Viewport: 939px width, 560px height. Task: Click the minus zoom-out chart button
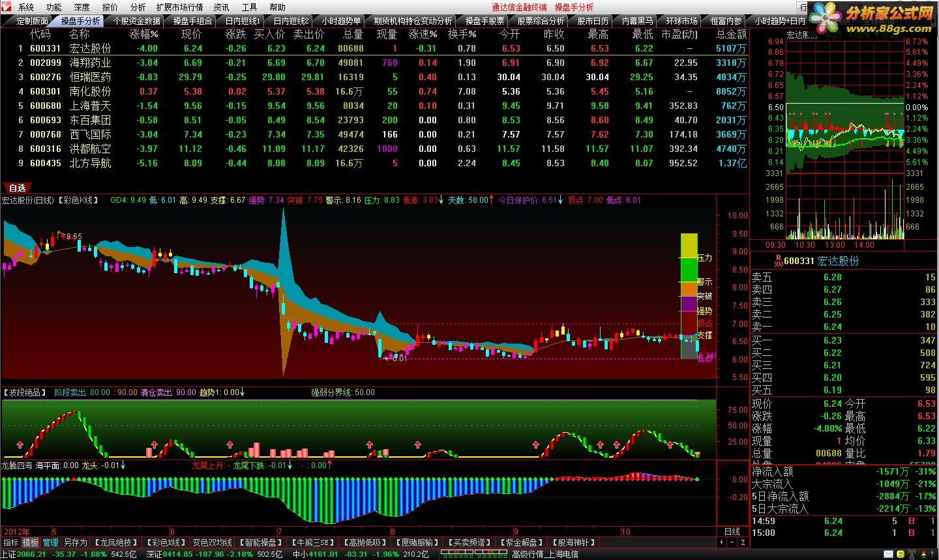point(732,542)
